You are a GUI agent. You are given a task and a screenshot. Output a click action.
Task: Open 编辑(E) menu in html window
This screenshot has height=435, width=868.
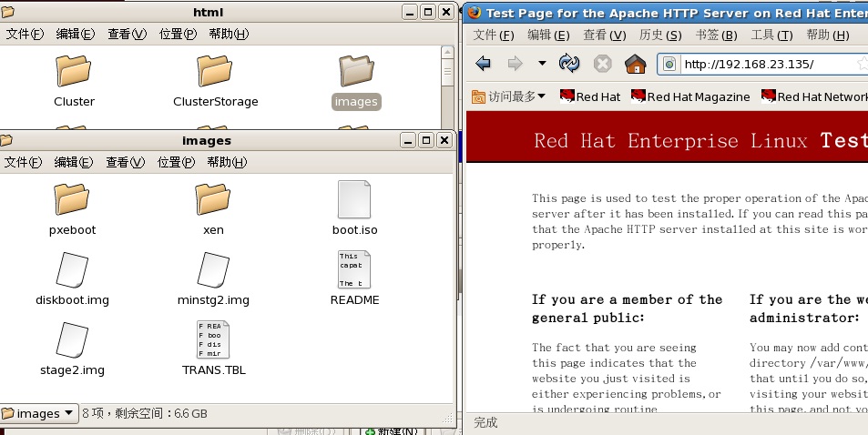(76, 34)
